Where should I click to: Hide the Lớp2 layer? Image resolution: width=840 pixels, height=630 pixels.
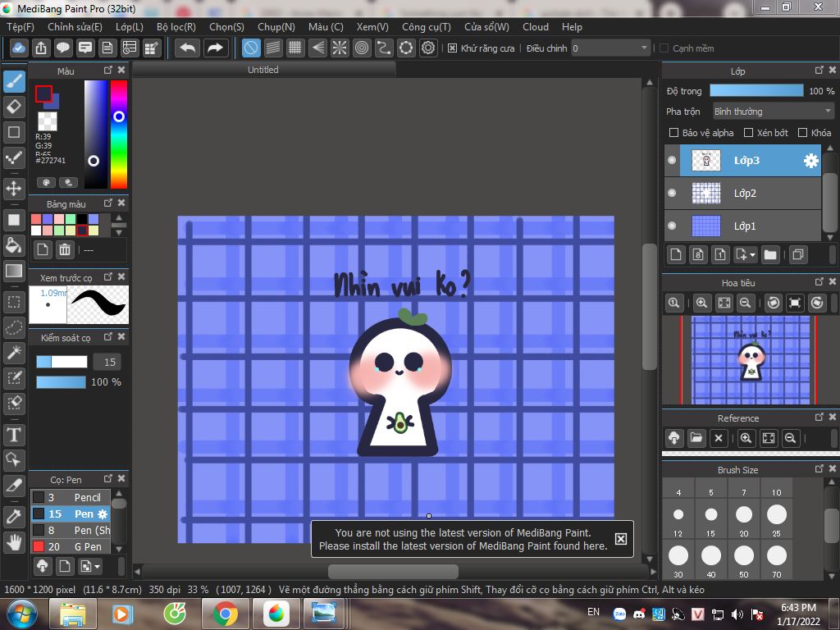[x=672, y=193]
